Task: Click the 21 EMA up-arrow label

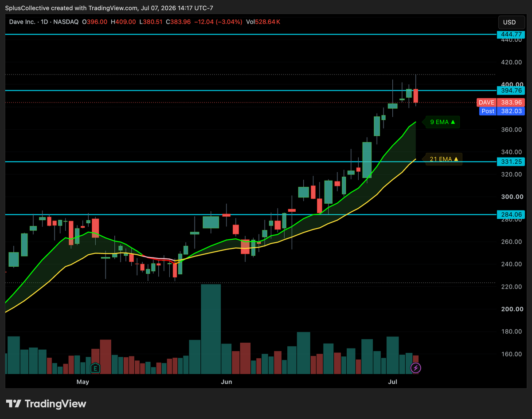Action: click(x=444, y=159)
